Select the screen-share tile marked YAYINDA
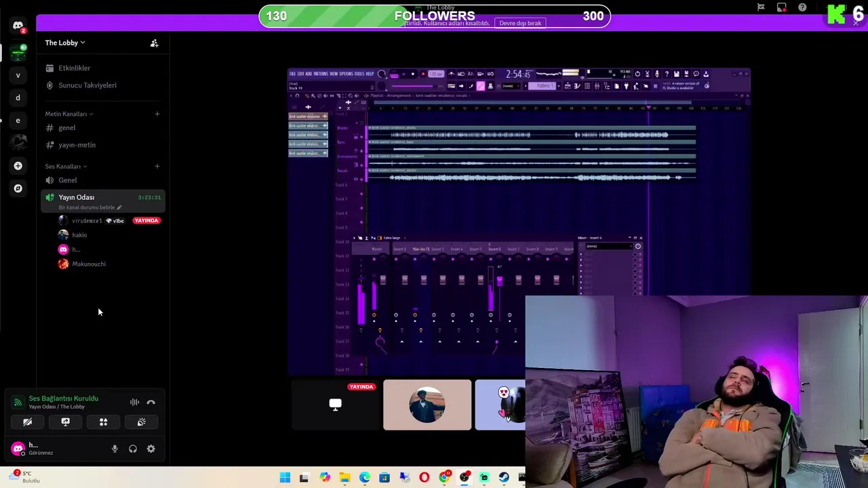 [x=335, y=405]
